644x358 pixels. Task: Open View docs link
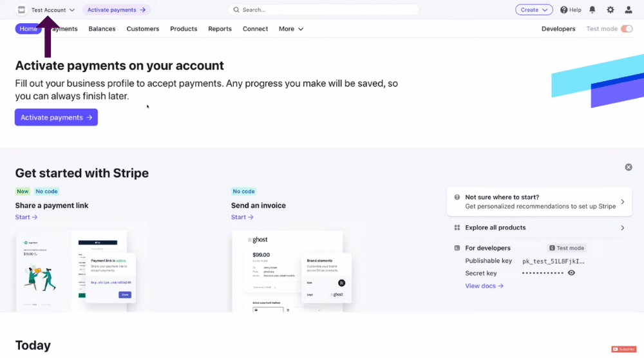point(484,286)
